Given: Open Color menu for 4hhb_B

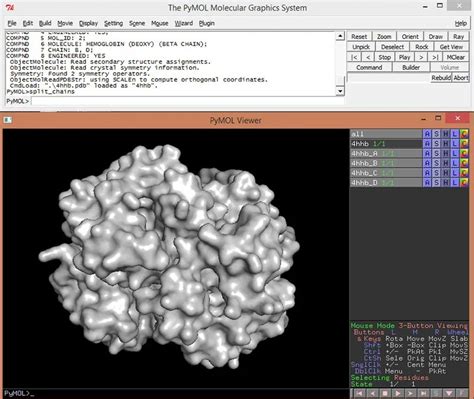Looking at the screenshot, I should click(x=464, y=163).
